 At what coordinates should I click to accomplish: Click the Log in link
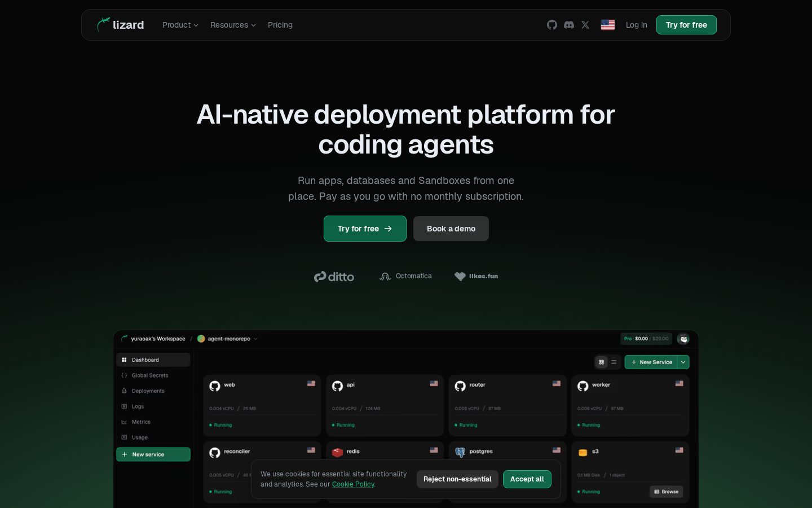click(637, 25)
